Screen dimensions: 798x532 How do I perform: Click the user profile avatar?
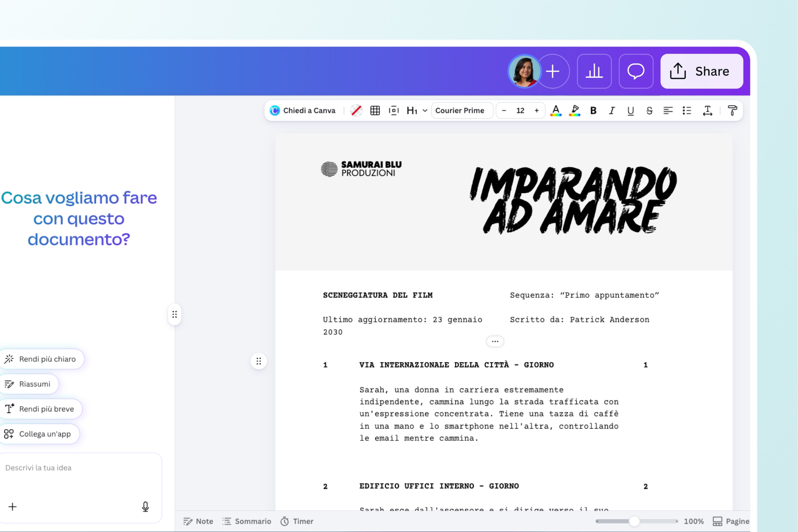(x=524, y=71)
